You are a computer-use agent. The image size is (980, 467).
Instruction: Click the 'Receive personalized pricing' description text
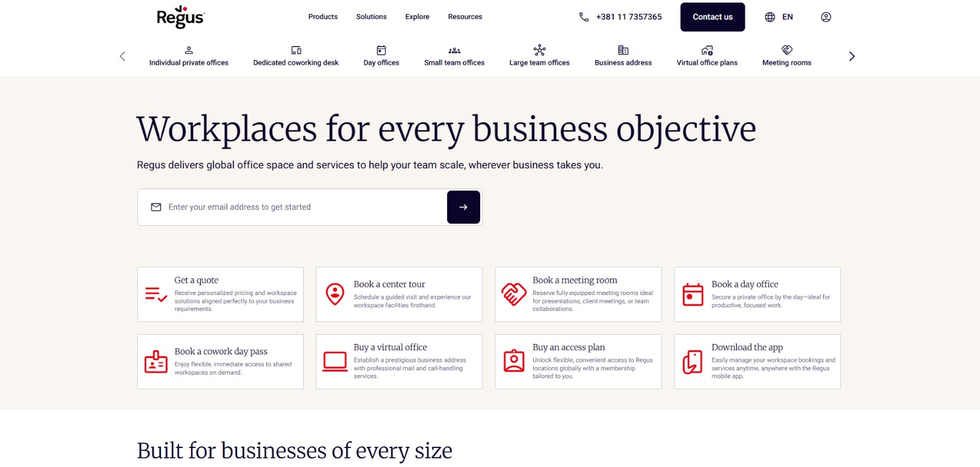(x=236, y=301)
